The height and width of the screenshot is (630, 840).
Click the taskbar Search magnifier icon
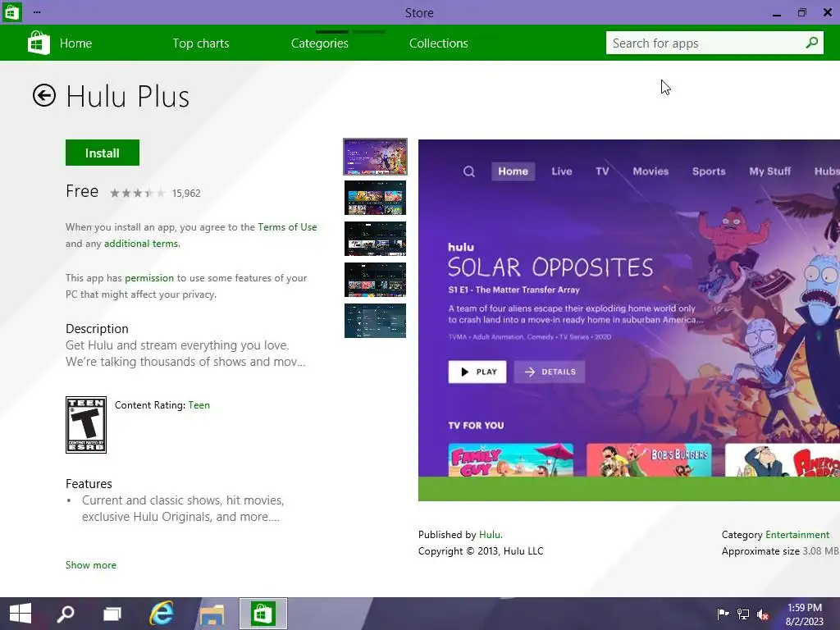tap(66, 614)
